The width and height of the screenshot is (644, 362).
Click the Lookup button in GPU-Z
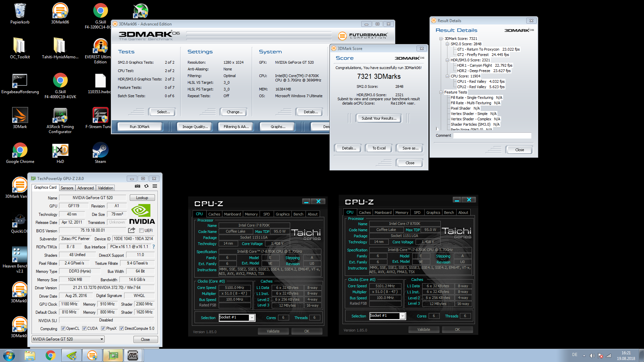pos(142,198)
